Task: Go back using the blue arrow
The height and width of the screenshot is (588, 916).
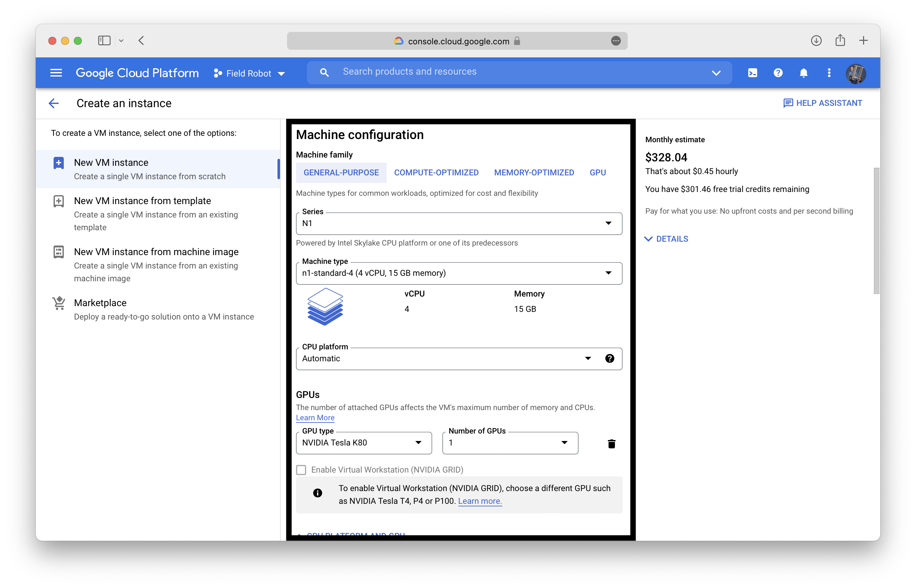Action: (x=54, y=103)
